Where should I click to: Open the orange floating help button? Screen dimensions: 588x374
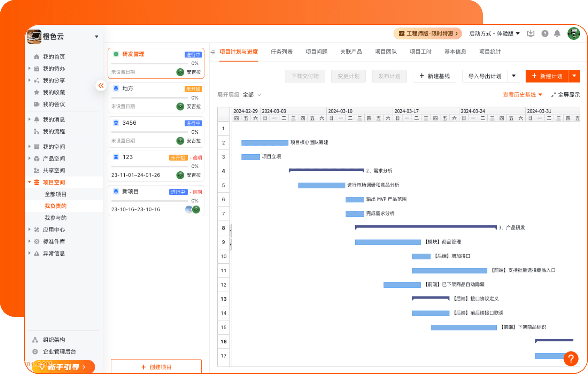570,358
